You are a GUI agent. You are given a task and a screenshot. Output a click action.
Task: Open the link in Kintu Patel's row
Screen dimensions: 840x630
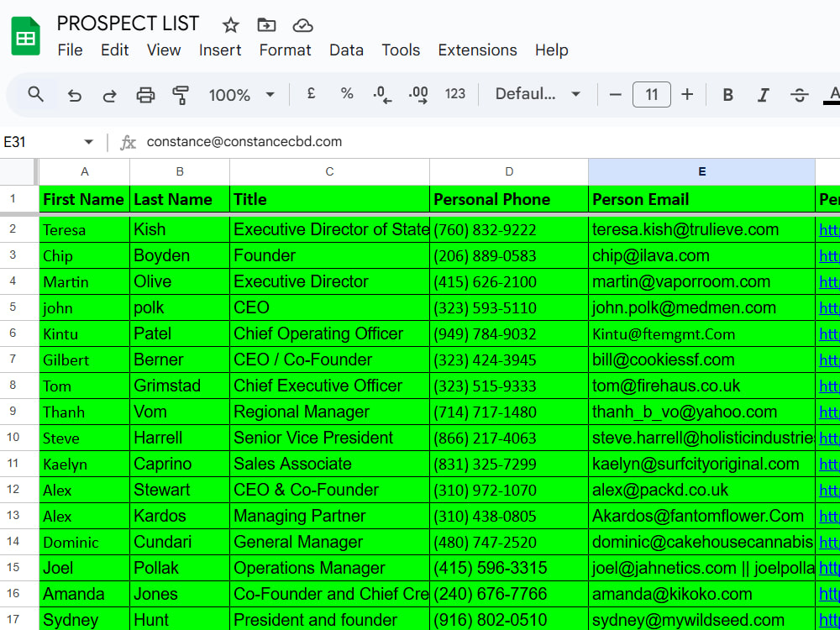(x=829, y=333)
